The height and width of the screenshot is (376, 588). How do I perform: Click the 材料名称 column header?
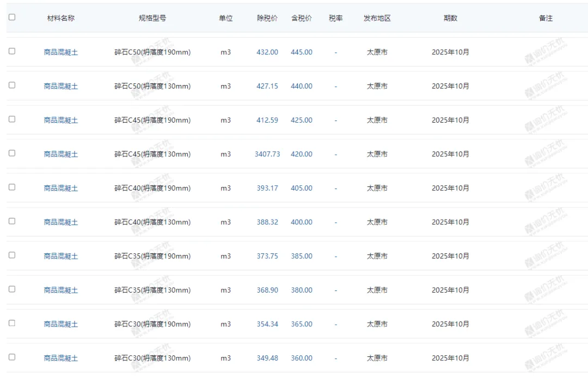pos(61,18)
